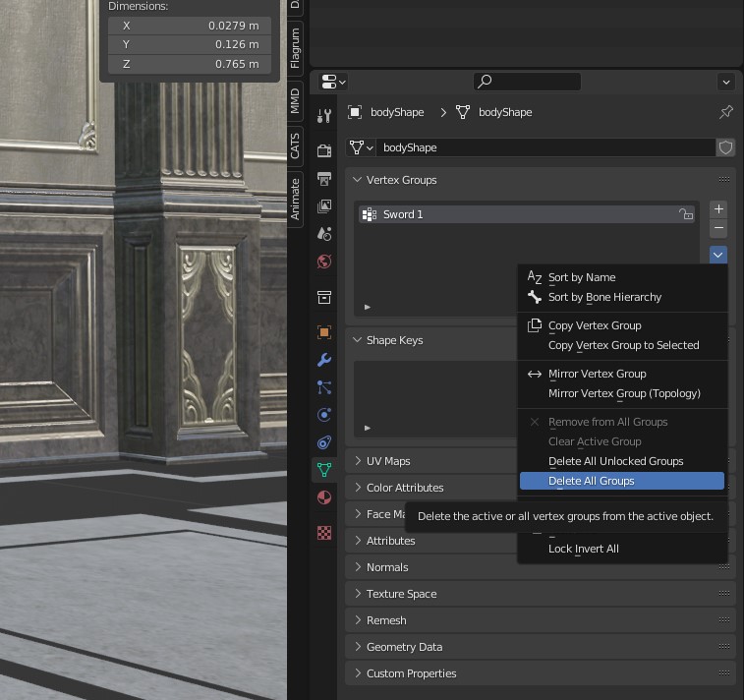Open the Scene properties tab

(324, 233)
